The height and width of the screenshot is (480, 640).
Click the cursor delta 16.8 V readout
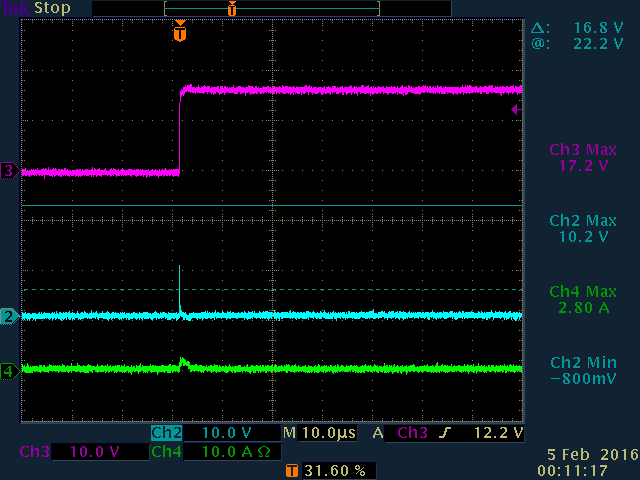coord(578,28)
